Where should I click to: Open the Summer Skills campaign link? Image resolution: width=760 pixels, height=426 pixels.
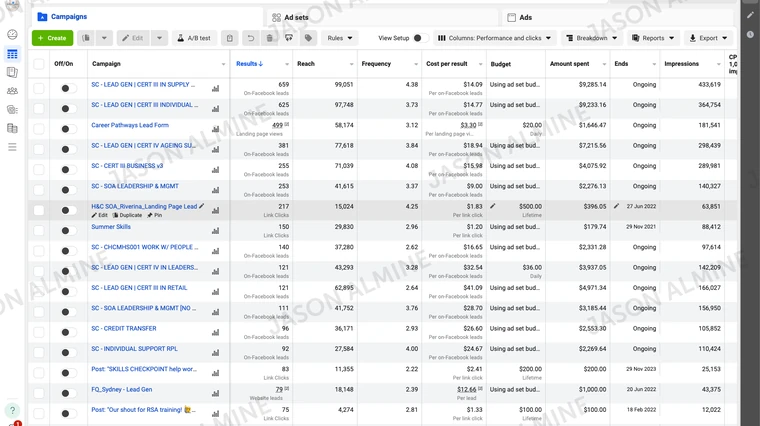[x=111, y=226]
